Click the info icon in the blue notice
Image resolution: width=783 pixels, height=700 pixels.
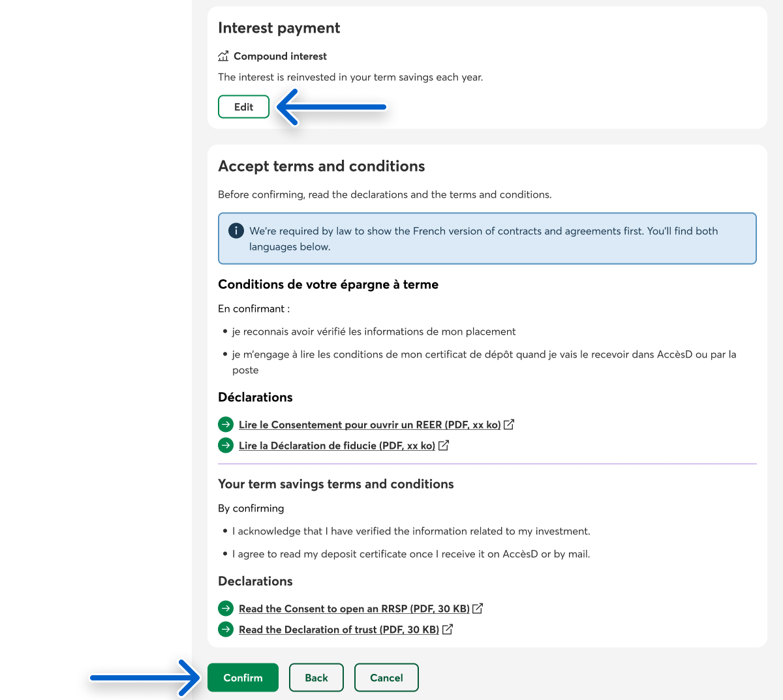tap(236, 231)
